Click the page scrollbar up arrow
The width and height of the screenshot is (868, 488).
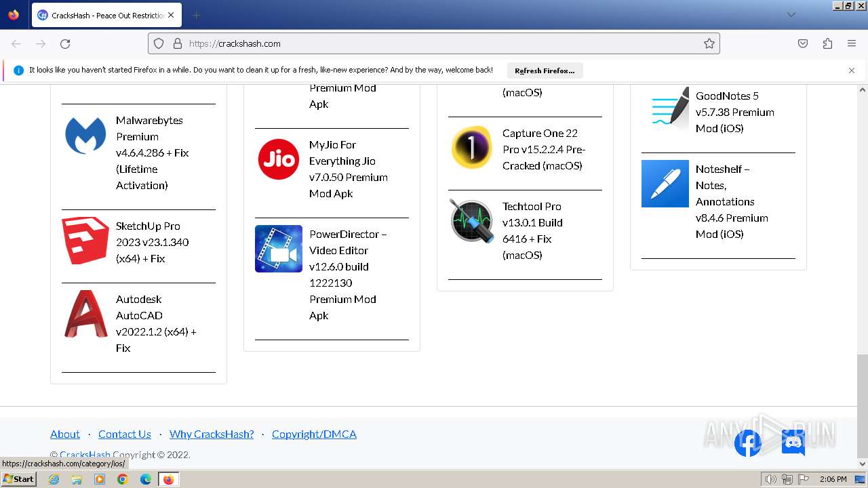click(863, 89)
